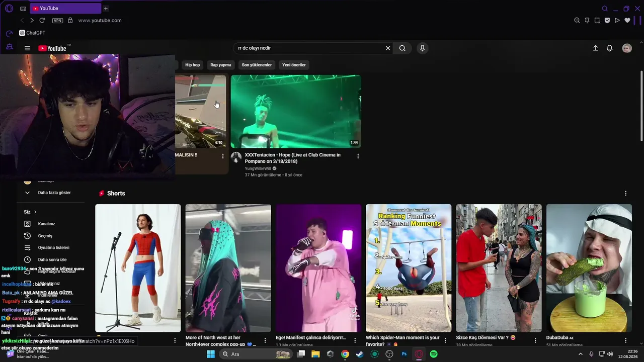Show hidden system tray icons

pos(580,354)
